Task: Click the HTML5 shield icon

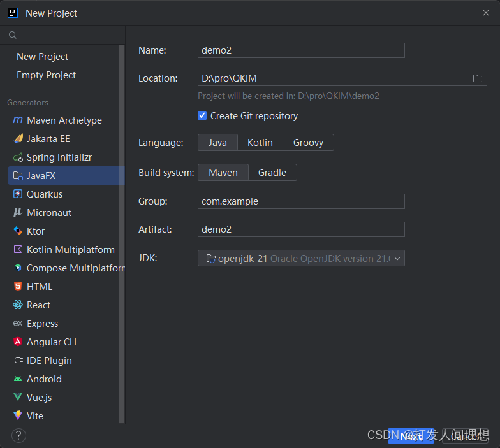Action: (x=18, y=286)
